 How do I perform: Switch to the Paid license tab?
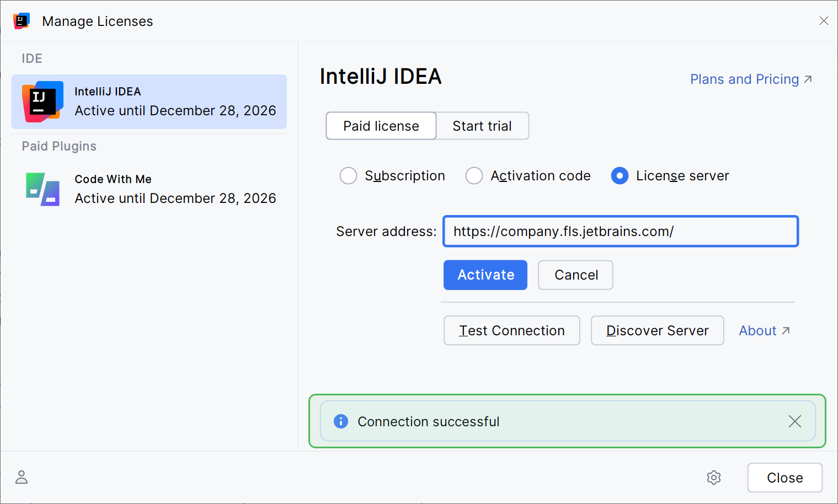(x=381, y=126)
